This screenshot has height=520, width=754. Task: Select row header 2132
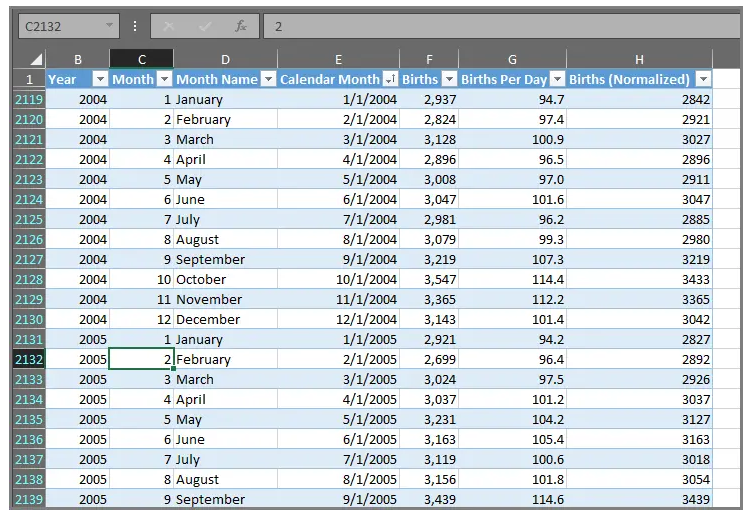[29, 359]
